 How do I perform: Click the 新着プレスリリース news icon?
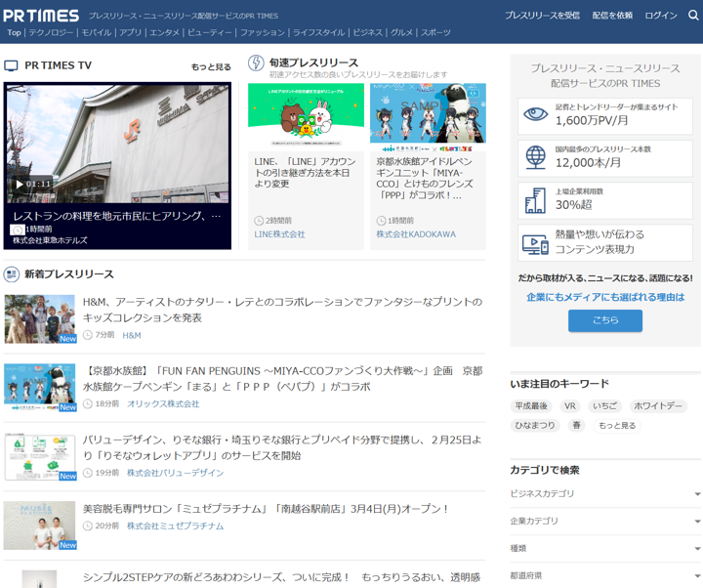pyautogui.click(x=11, y=274)
